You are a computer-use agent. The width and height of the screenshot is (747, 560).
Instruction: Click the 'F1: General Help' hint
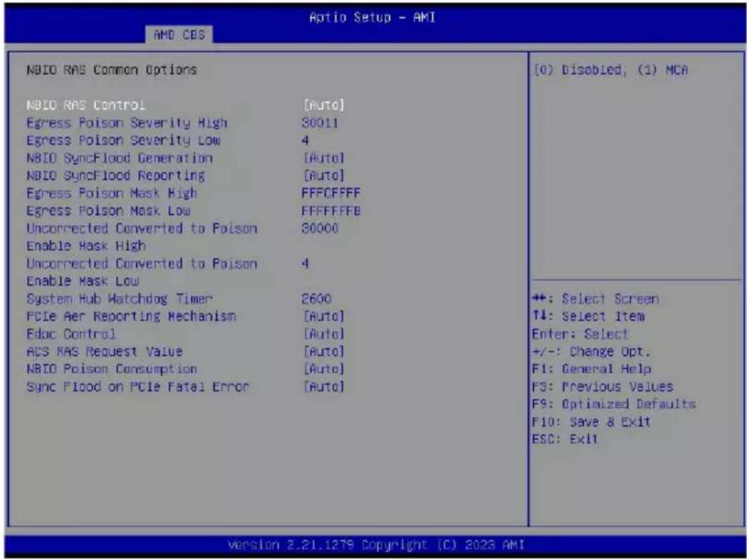(591, 369)
